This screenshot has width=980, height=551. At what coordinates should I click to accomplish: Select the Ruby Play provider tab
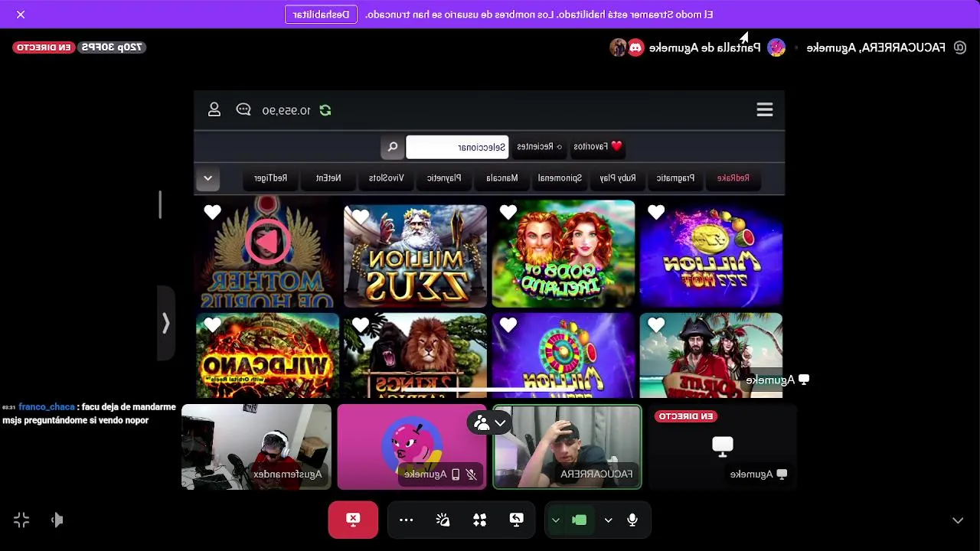coord(617,178)
